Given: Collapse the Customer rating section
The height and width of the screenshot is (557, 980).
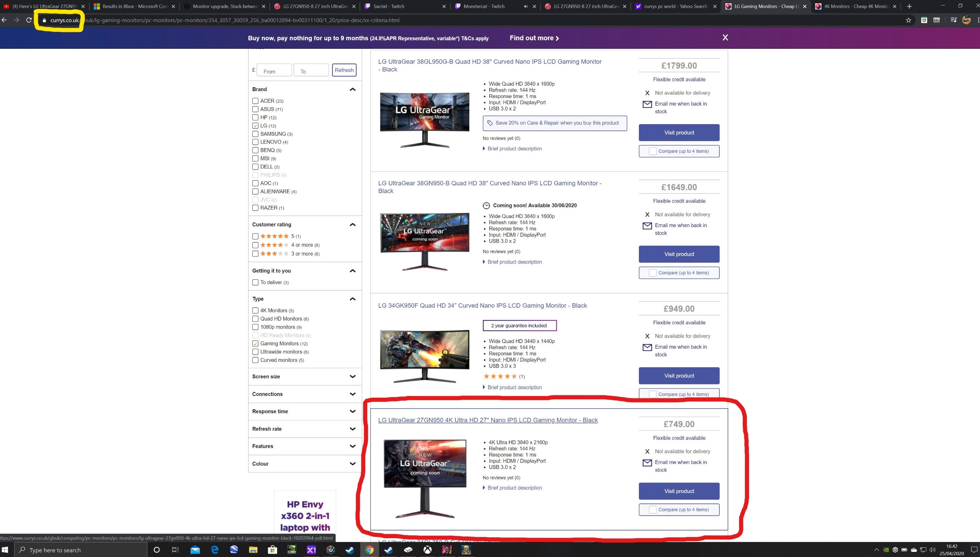Looking at the screenshot, I should (x=353, y=225).
